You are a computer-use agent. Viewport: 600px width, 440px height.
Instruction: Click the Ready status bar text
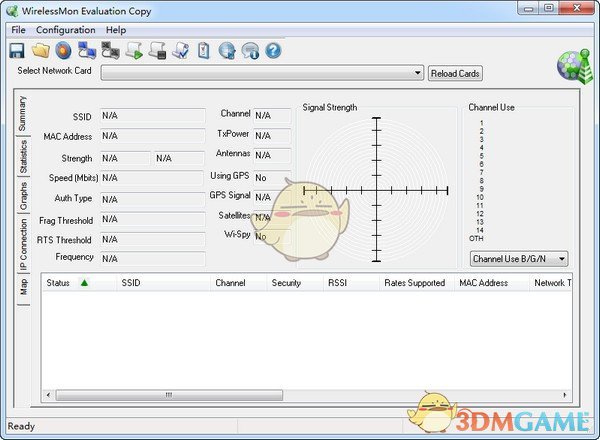pos(21,426)
